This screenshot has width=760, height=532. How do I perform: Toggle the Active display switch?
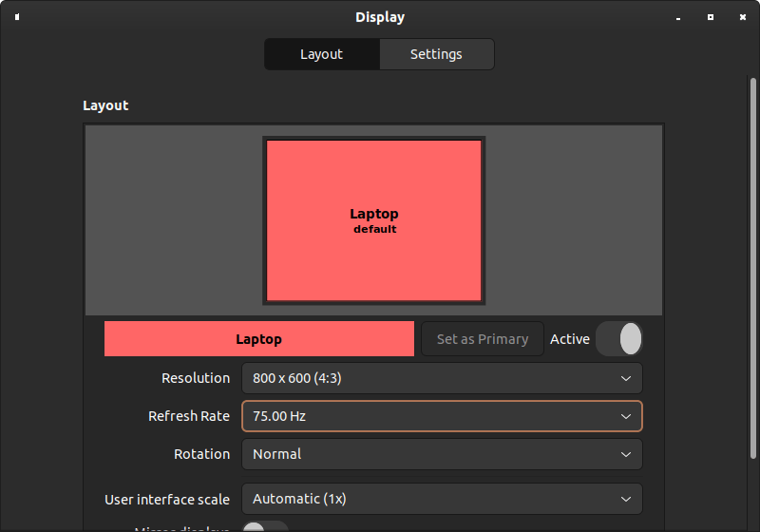coord(619,339)
